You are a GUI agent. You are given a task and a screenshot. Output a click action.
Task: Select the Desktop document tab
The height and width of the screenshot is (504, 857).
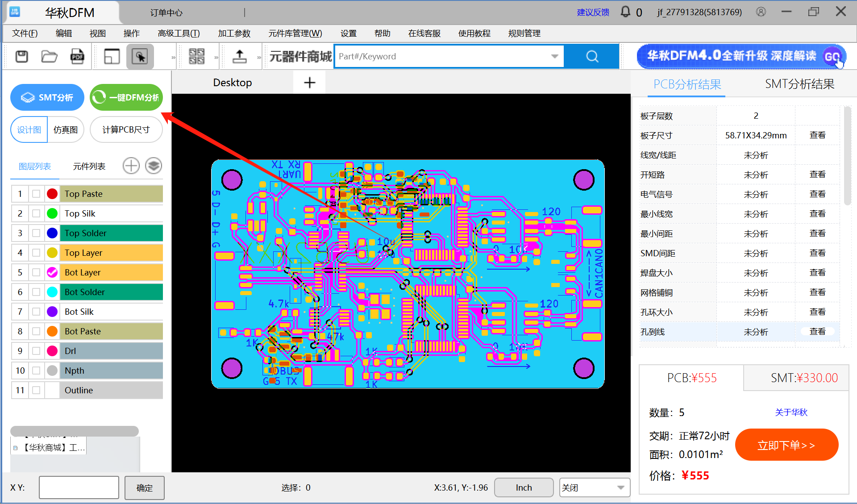click(232, 83)
